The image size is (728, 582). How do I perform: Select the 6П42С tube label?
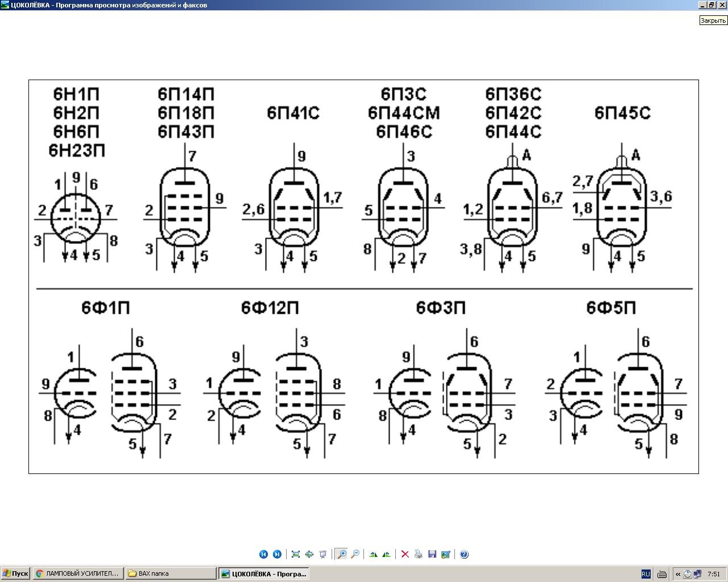tap(513, 113)
